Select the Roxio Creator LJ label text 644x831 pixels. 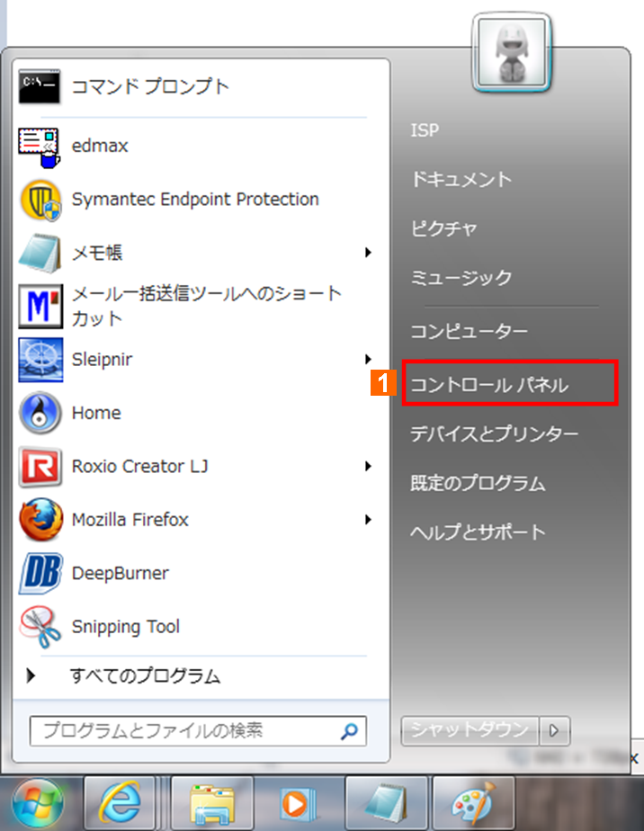[x=140, y=467]
